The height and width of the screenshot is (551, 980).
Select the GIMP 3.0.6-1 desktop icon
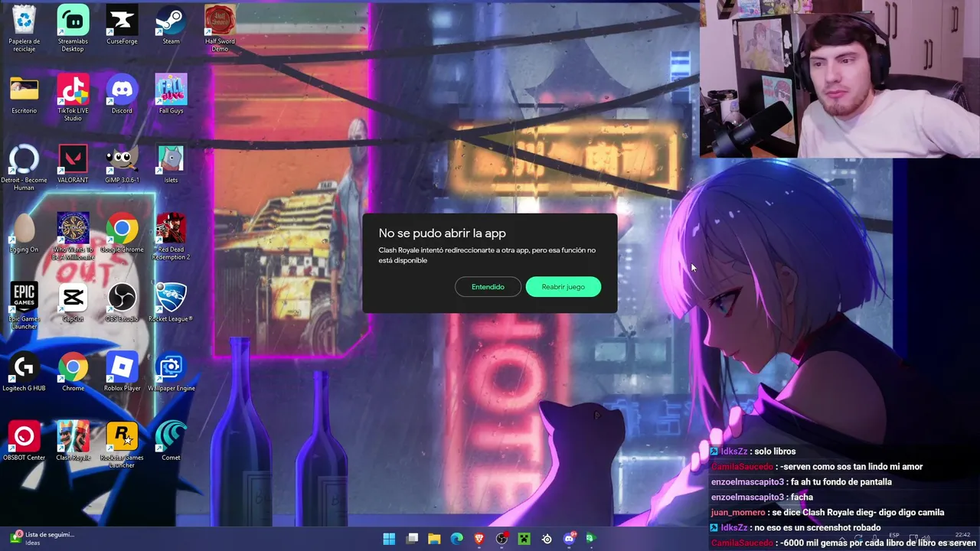[122, 164]
